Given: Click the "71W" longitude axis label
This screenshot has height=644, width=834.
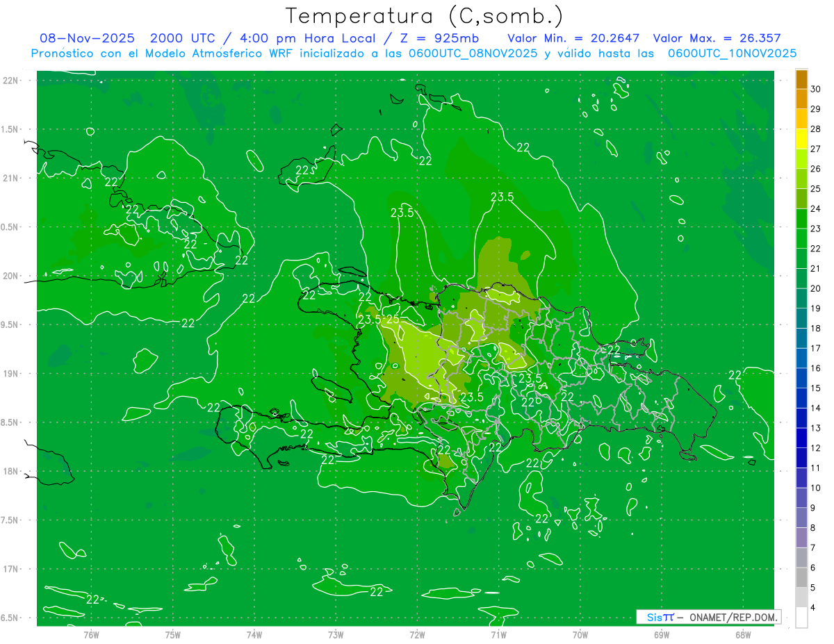Looking at the screenshot, I should click(498, 635).
